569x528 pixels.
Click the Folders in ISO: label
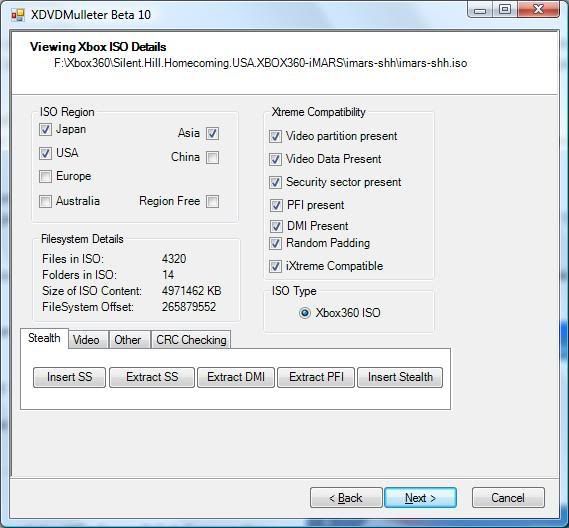(x=79, y=275)
